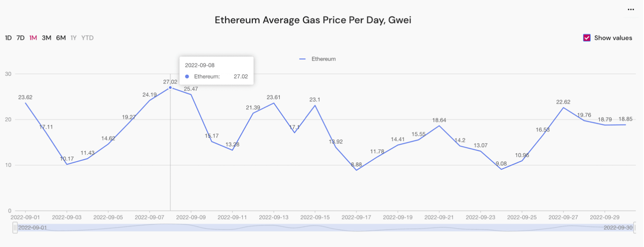644x247 pixels.
Task: Click the 23.62 data point on 2022-09-01
Action: tap(26, 103)
